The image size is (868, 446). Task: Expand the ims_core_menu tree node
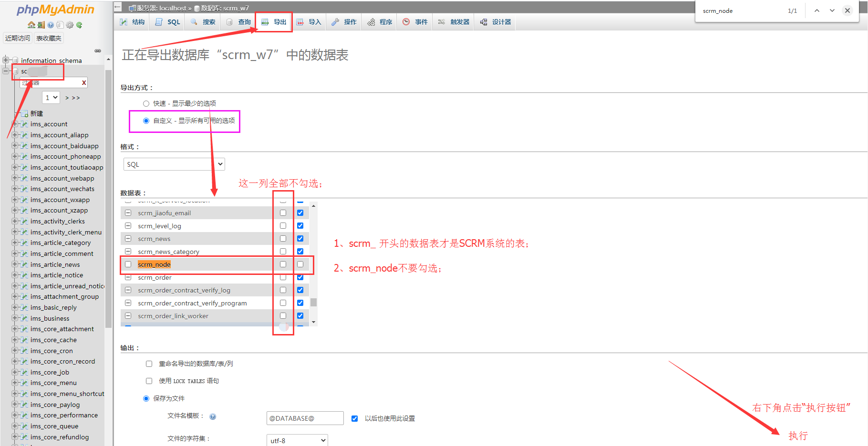coord(14,383)
